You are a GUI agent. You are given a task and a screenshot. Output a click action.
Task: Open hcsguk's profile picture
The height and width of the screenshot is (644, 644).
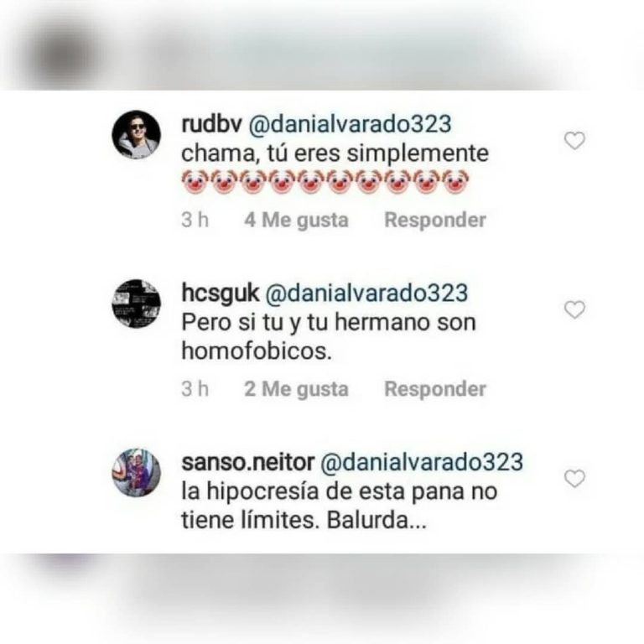137,304
